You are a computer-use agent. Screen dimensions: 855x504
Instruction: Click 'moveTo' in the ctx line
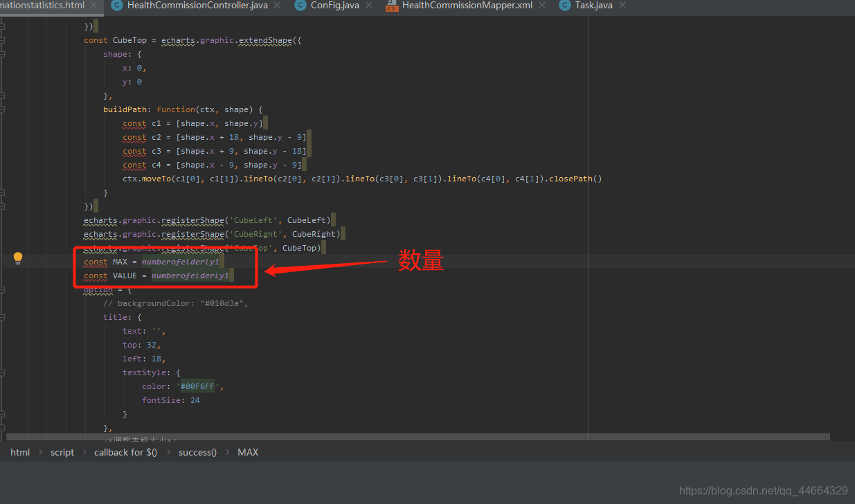[x=156, y=179]
